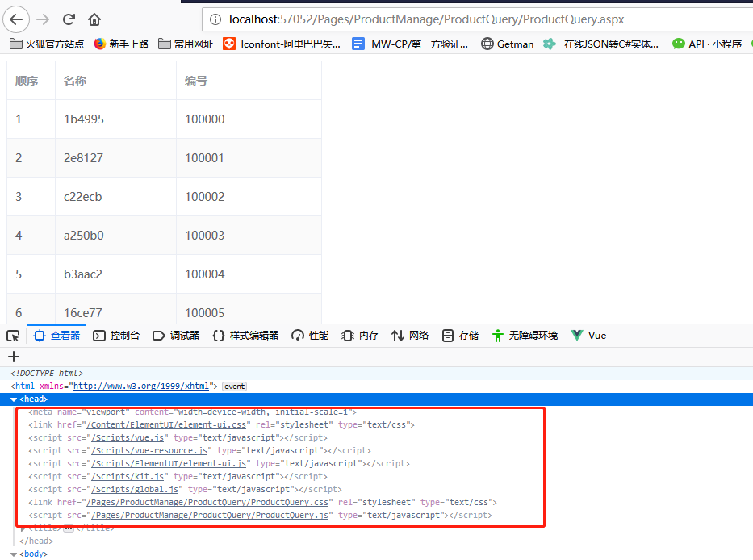
Task: Select the cell with name 2e8127
Action: tap(115, 158)
